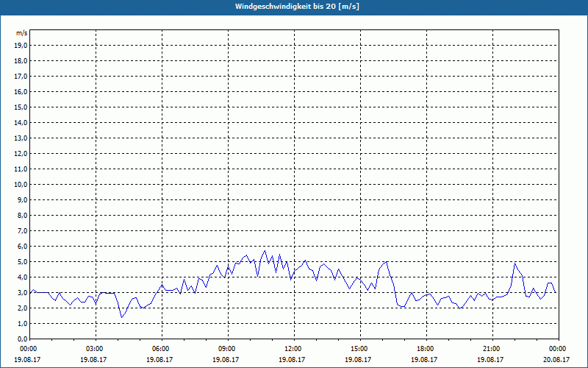Select the 3,0 y-axis label
The height and width of the screenshot is (368, 588).
22,292
